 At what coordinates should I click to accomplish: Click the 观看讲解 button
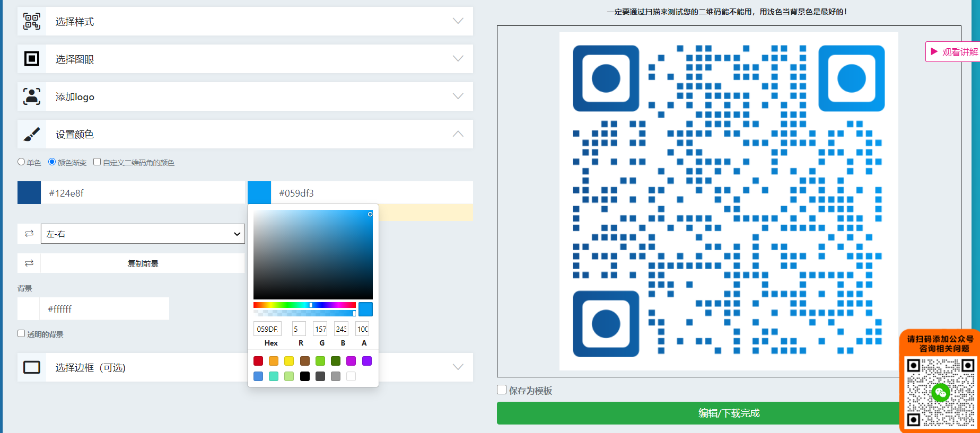pos(953,52)
